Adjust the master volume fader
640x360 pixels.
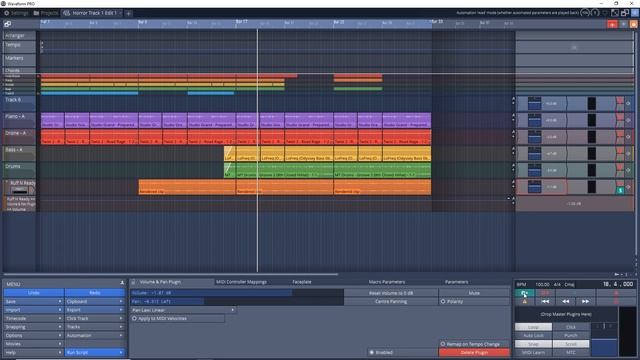604,339
